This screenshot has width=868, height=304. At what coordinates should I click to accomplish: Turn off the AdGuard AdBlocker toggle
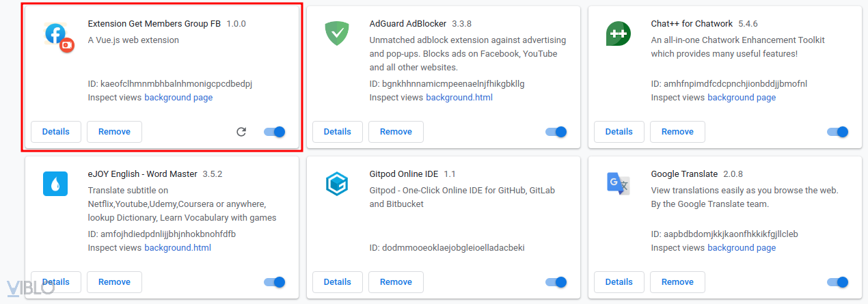(x=556, y=132)
